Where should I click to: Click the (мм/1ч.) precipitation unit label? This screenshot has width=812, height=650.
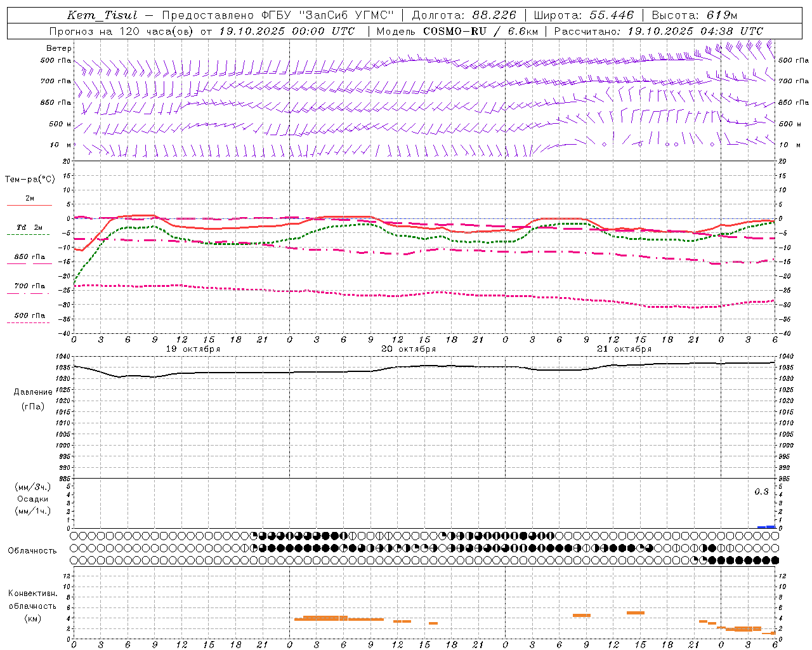(33, 511)
